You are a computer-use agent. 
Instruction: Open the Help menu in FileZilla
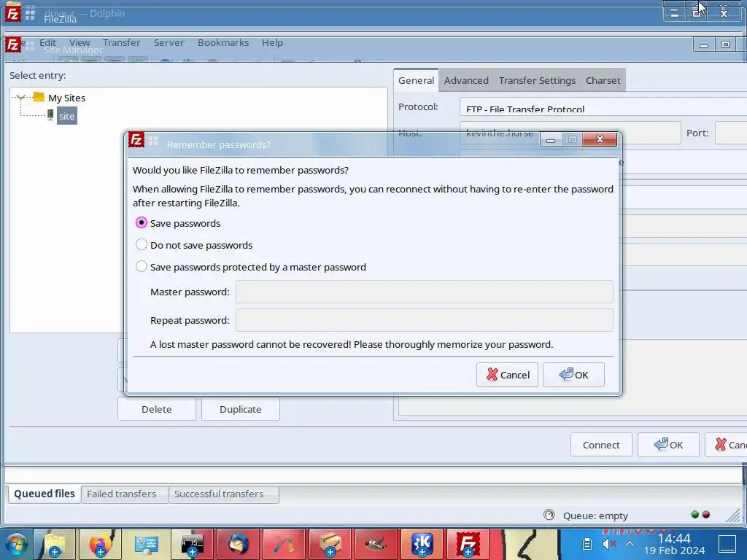click(x=273, y=42)
